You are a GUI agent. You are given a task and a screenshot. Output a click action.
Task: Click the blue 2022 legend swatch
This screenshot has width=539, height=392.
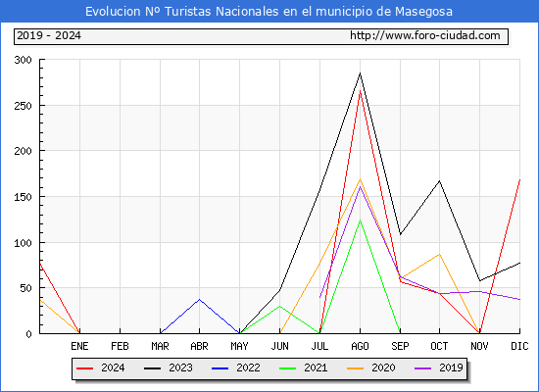[x=220, y=368]
